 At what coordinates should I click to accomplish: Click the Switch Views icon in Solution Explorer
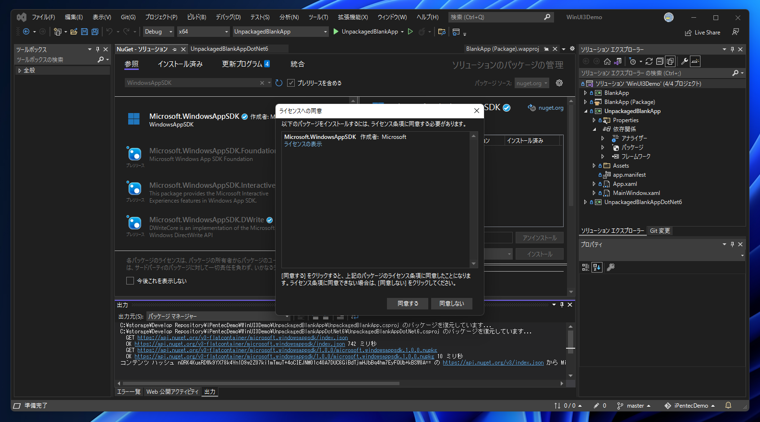(618, 62)
